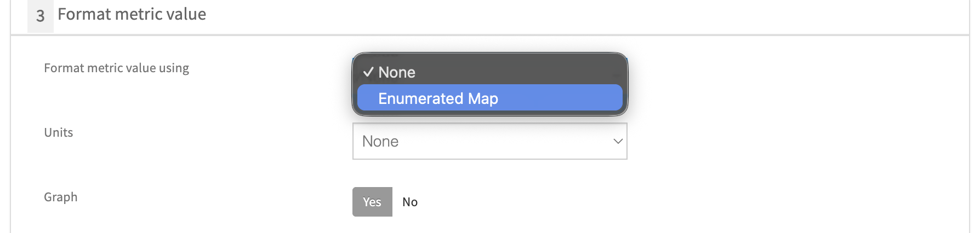This screenshot has width=980, height=233.
Task: Click the word Enumerated in the highlighted option
Action: tap(420, 98)
